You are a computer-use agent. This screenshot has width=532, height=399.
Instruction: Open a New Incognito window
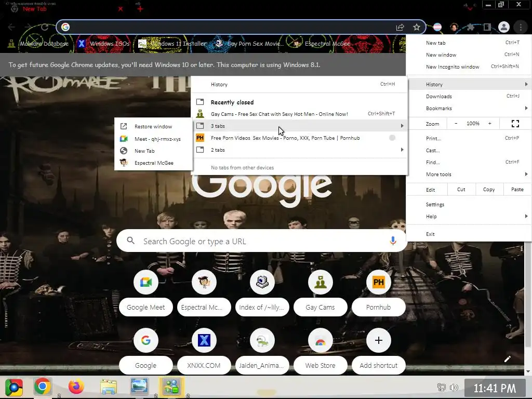[469, 67]
